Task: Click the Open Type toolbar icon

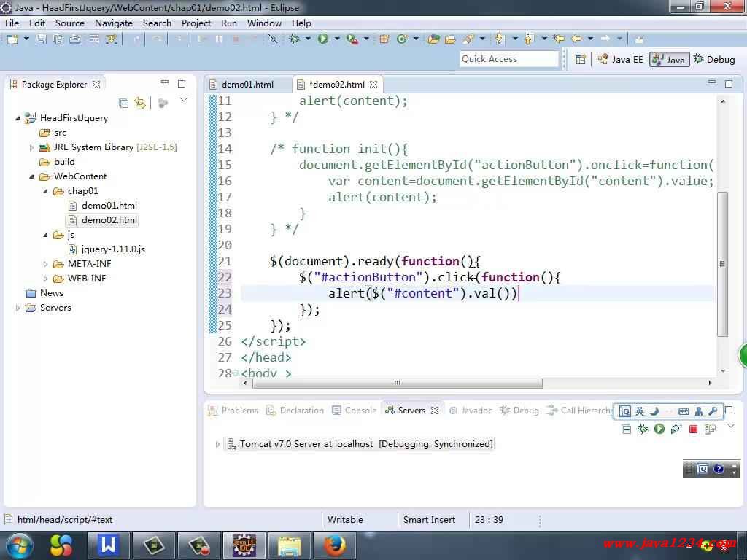Action: pyautogui.click(x=433, y=39)
